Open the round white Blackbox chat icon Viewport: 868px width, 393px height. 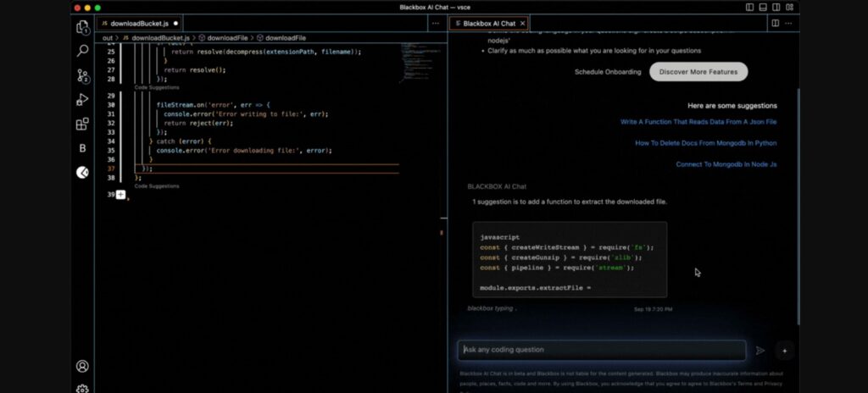click(x=82, y=172)
